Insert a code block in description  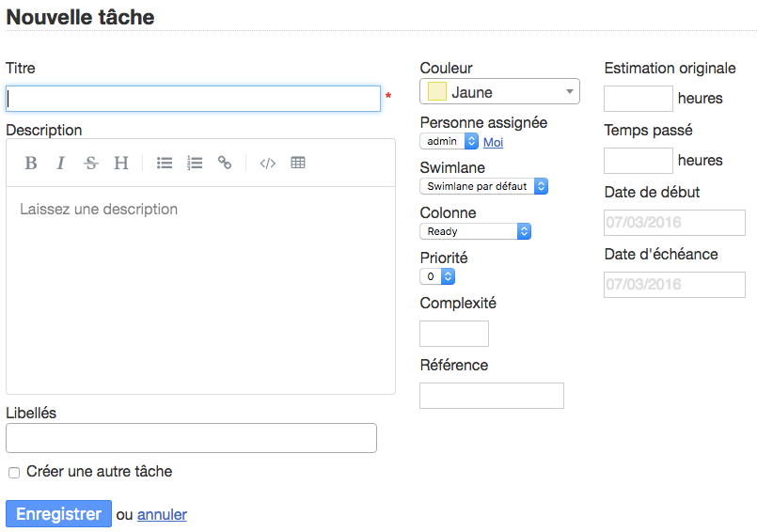[268, 163]
